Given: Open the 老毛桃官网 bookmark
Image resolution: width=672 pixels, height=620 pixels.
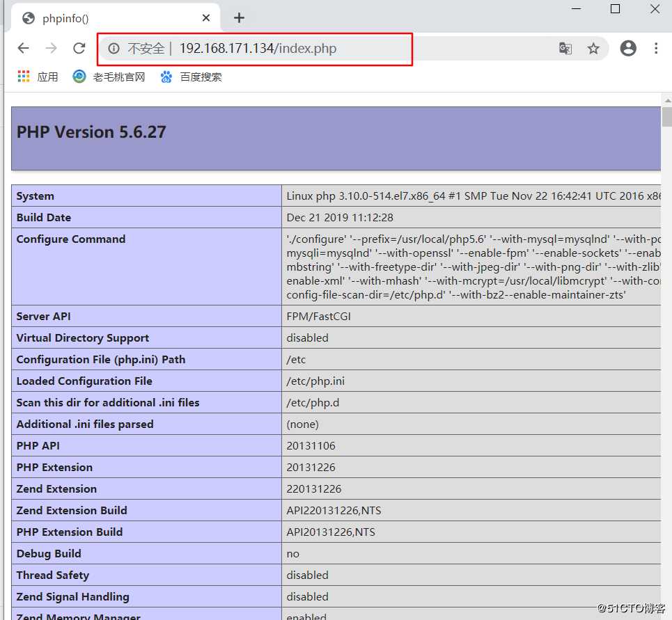Looking at the screenshot, I should pyautogui.click(x=109, y=77).
